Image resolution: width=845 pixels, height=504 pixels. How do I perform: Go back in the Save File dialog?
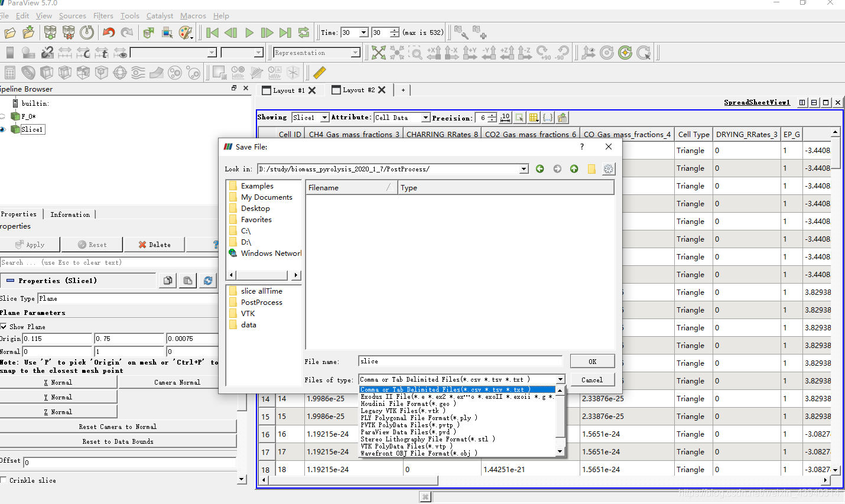(540, 169)
